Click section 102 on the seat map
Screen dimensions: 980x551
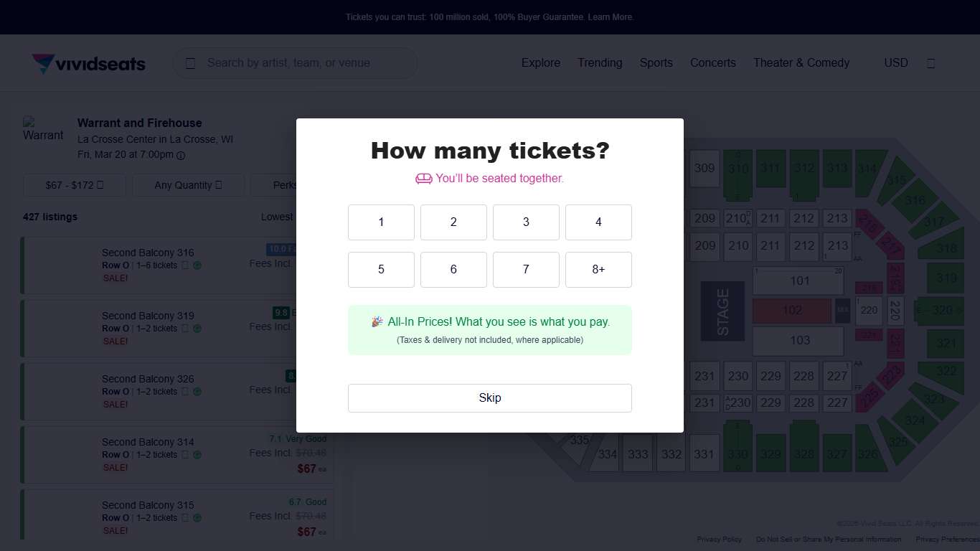coord(792,311)
